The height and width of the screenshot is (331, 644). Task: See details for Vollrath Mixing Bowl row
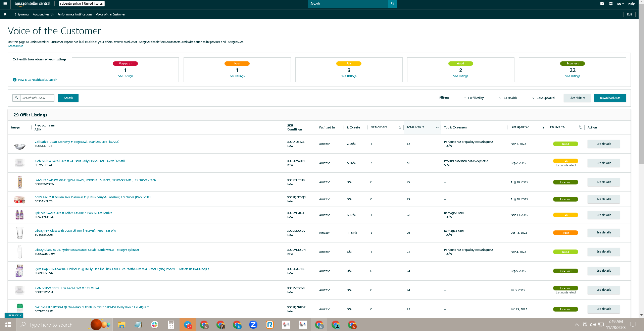(603, 144)
